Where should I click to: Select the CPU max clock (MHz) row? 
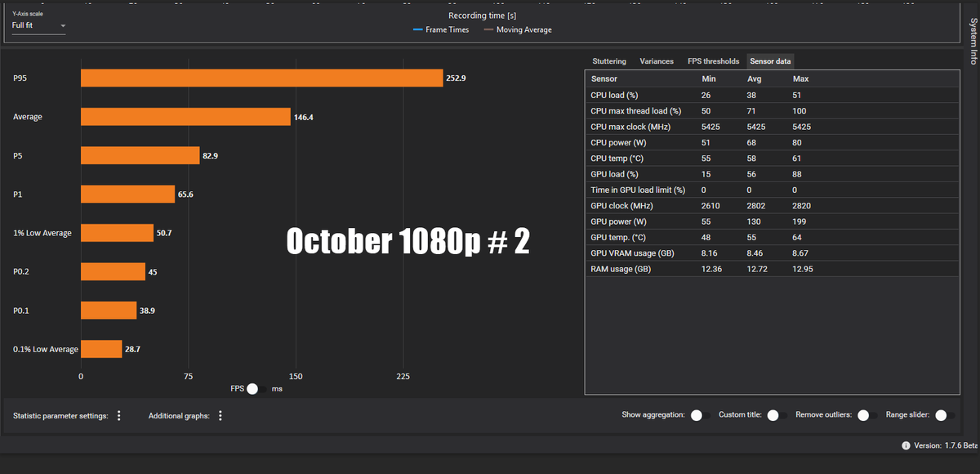click(772, 127)
